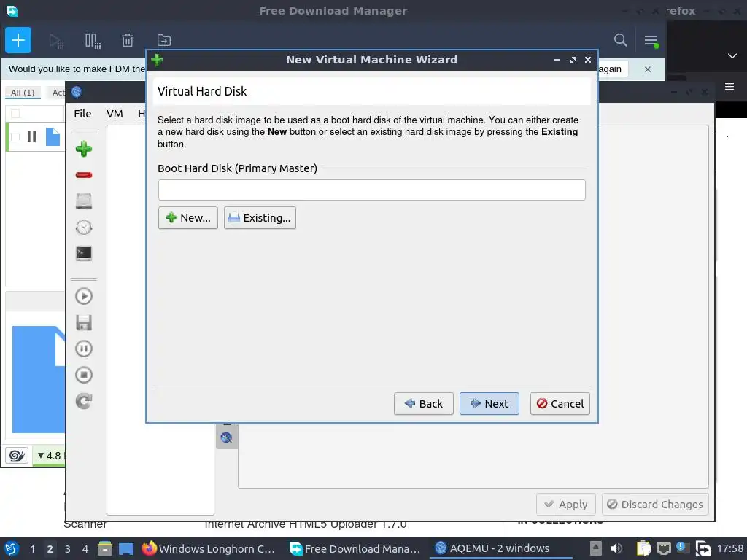
Task: Add a new VM with AQEMU green plus icon
Action: coord(84,149)
